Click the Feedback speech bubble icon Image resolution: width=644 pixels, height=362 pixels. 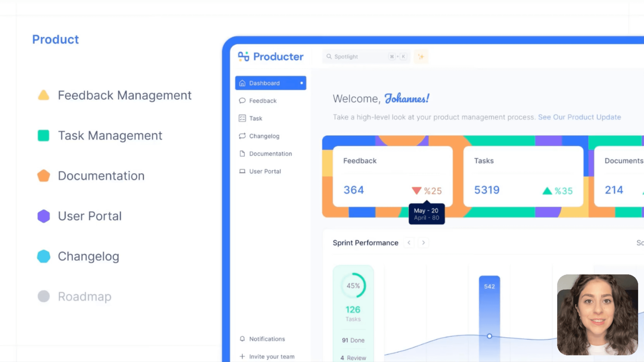click(x=242, y=101)
